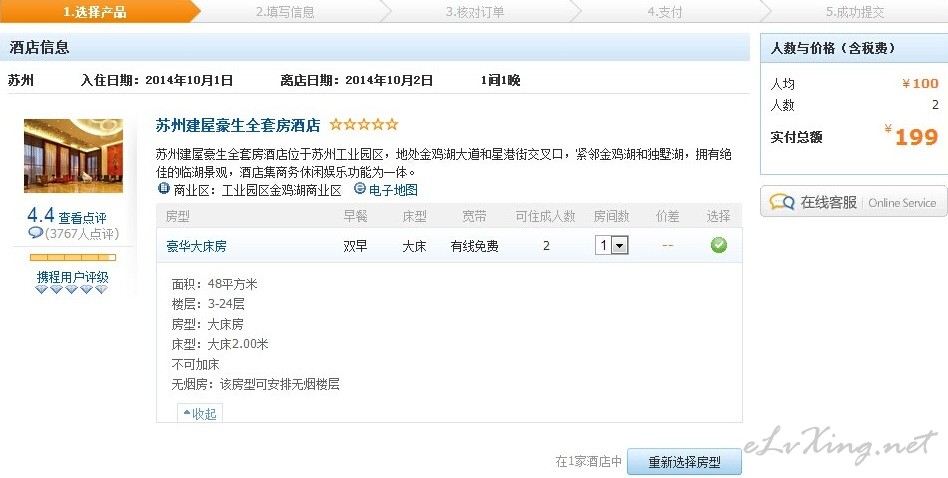Click the 重新选择房型 button

pos(684,462)
